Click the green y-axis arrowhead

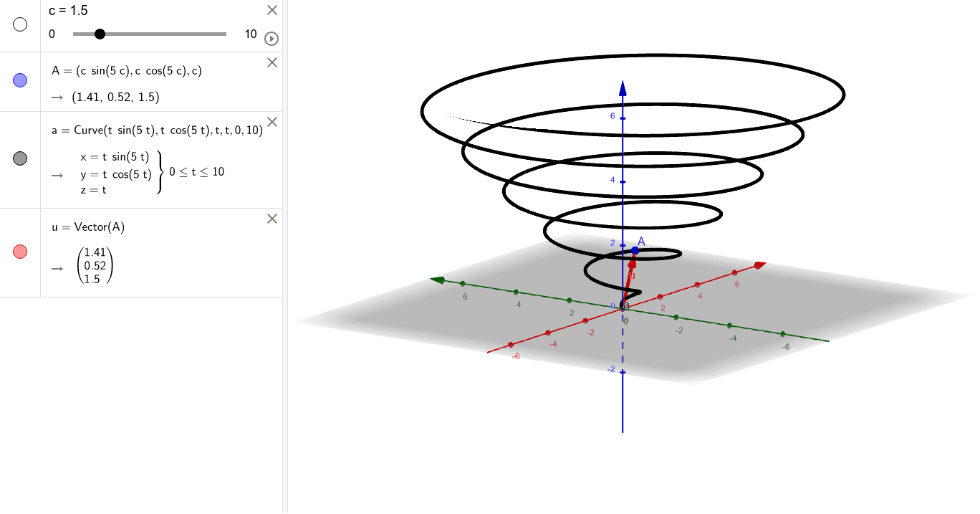(x=435, y=280)
